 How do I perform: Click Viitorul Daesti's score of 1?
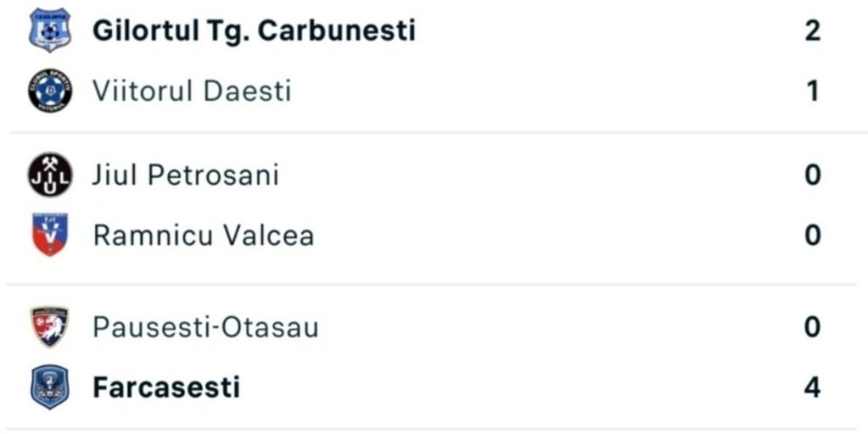[x=812, y=91]
